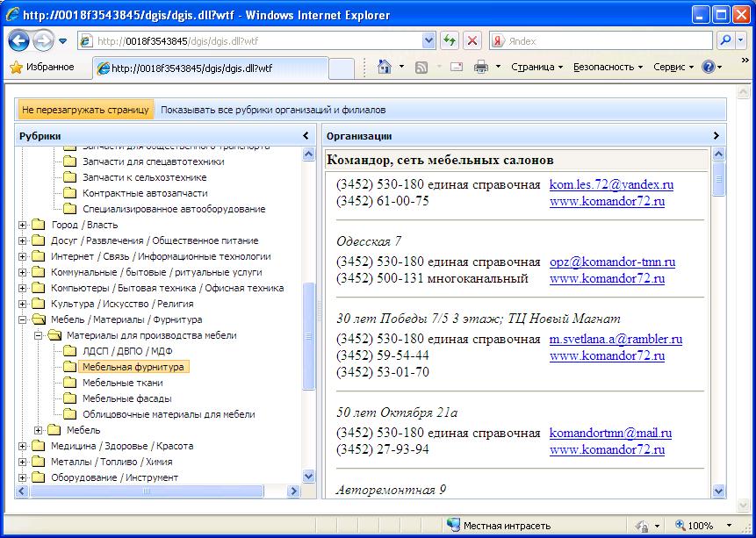Toggle Не перезагружать страницу button
The image size is (756, 538).
coord(85,110)
